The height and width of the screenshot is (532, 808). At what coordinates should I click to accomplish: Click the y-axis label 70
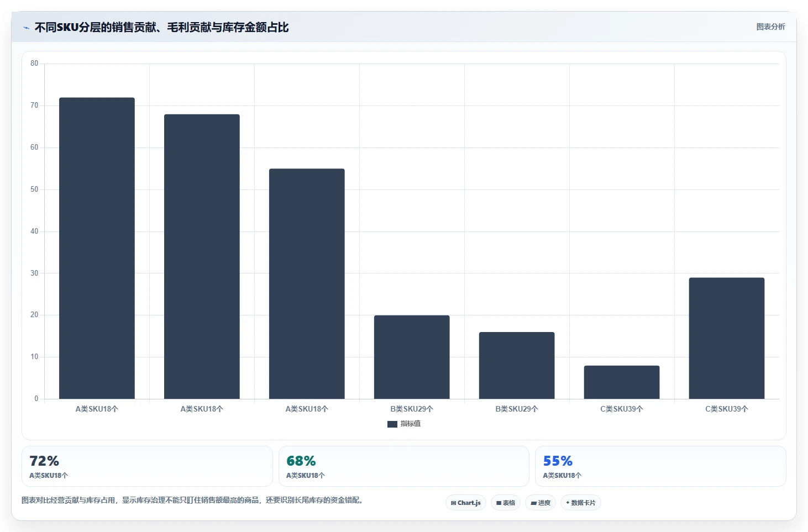point(34,106)
